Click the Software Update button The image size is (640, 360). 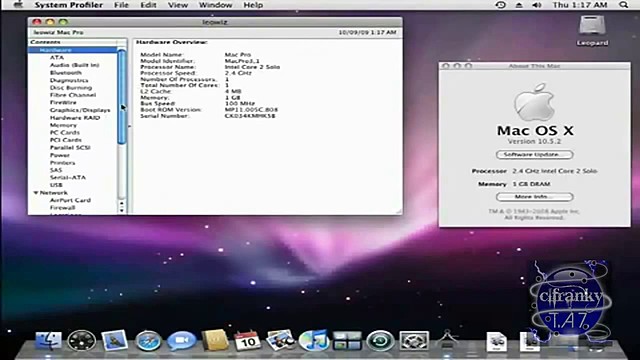pyautogui.click(x=534, y=155)
